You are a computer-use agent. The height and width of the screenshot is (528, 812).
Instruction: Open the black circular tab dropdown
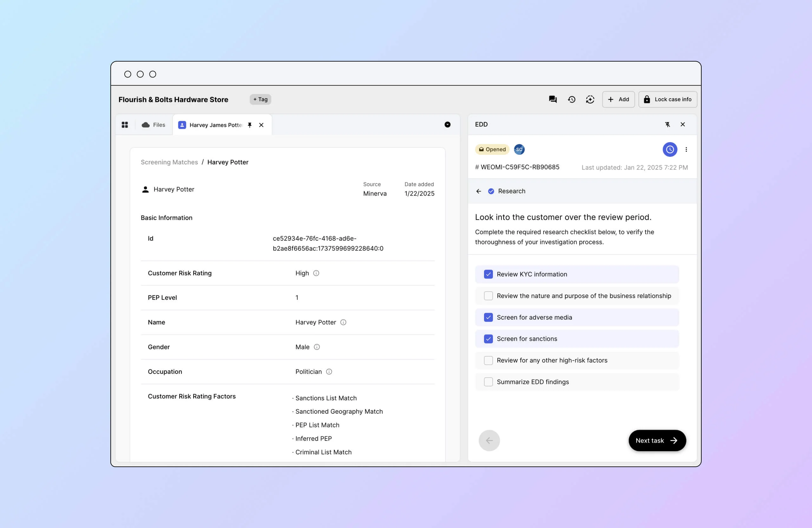click(447, 125)
